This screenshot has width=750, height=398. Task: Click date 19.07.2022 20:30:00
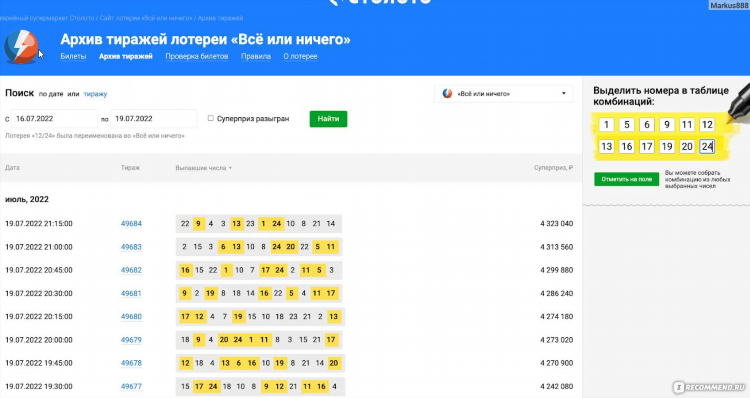39,293
